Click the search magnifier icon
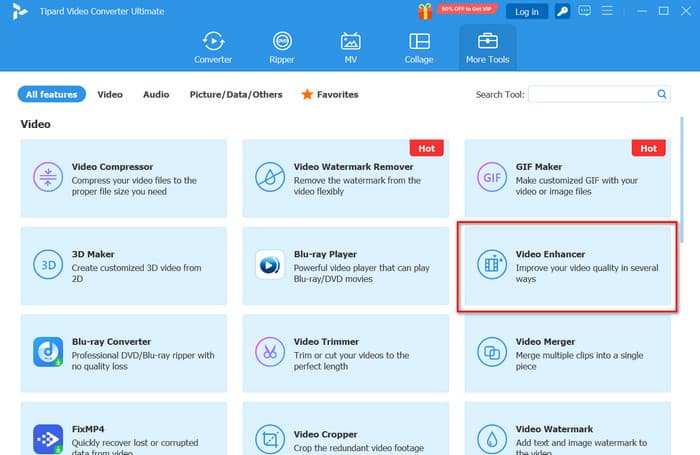Image resolution: width=700 pixels, height=455 pixels. point(662,94)
